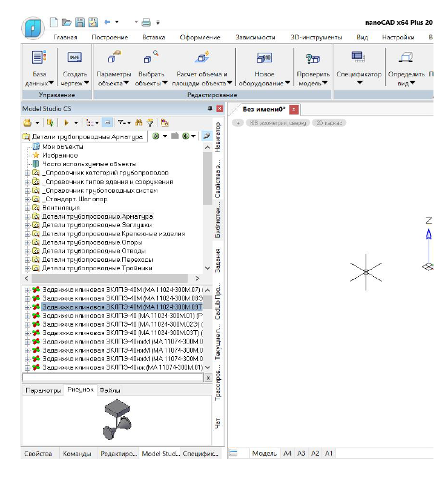Open the Файлы tab
Viewport: 448px width, 478px height.
coord(110,390)
